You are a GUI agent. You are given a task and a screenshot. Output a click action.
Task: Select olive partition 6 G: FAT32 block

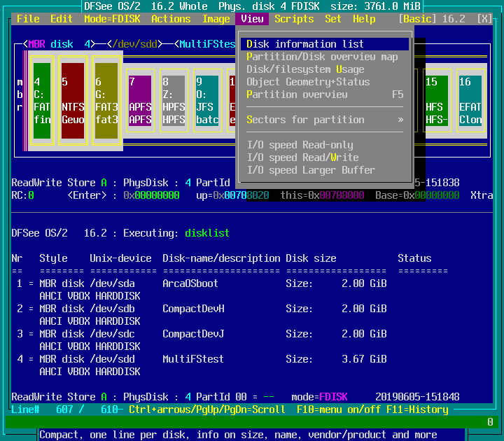pos(106,101)
